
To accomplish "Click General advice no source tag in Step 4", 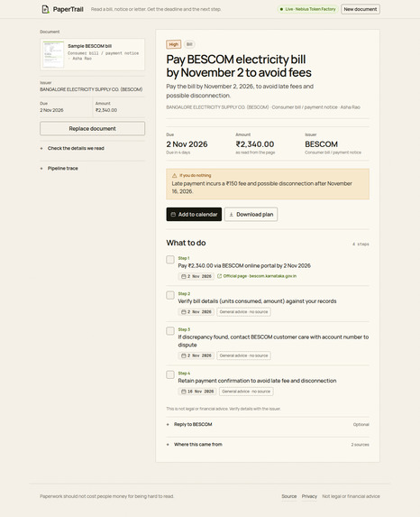I will (x=246, y=392).
